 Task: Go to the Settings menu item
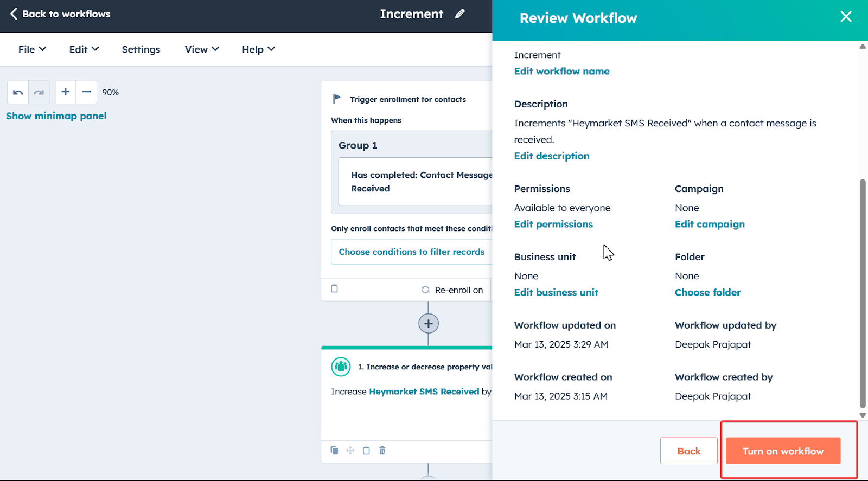click(141, 49)
